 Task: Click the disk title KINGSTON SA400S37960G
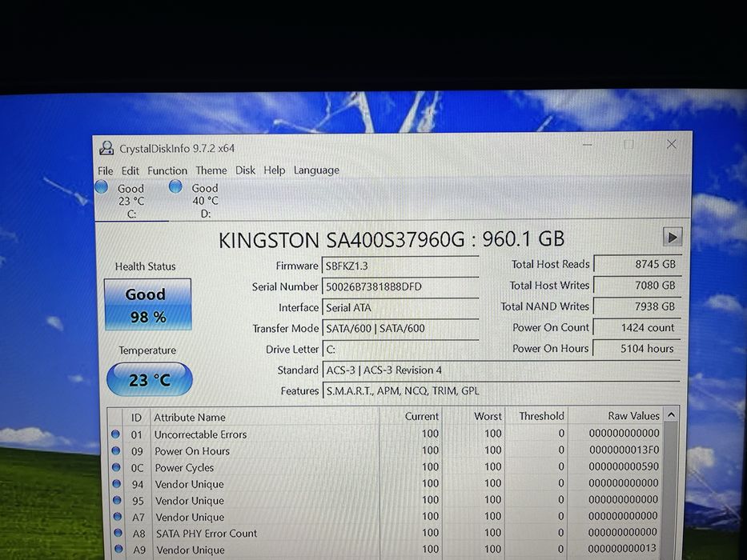(x=341, y=239)
